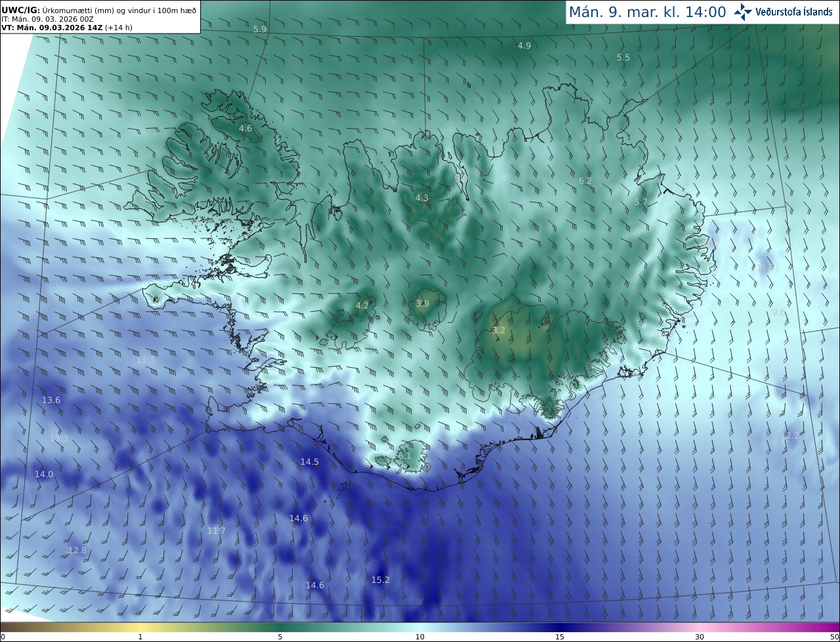Screen dimensions: 840x642
Task: Click the 14.5 value off the south coast
Action: click(310, 461)
